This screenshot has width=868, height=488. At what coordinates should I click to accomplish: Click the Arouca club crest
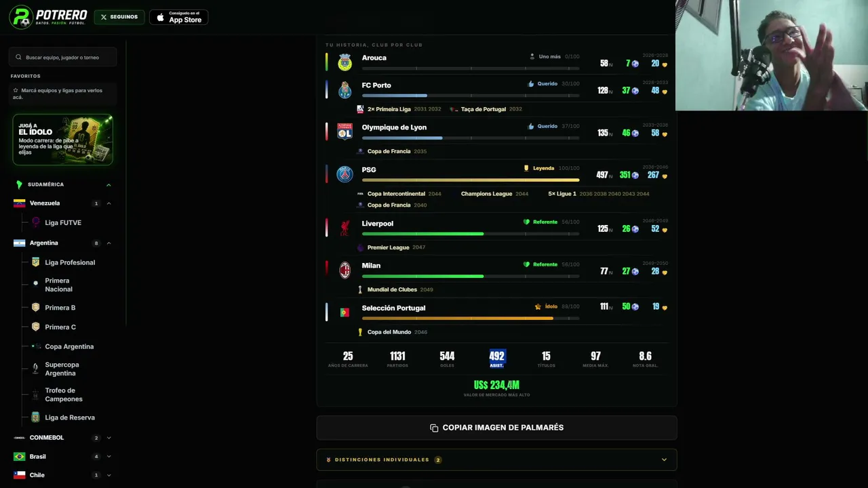click(x=344, y=62)
